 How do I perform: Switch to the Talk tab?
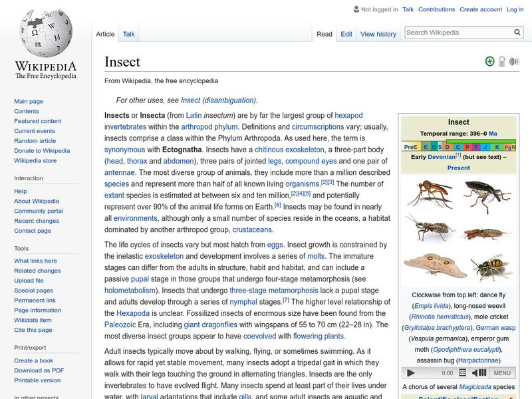pos(128,33)
